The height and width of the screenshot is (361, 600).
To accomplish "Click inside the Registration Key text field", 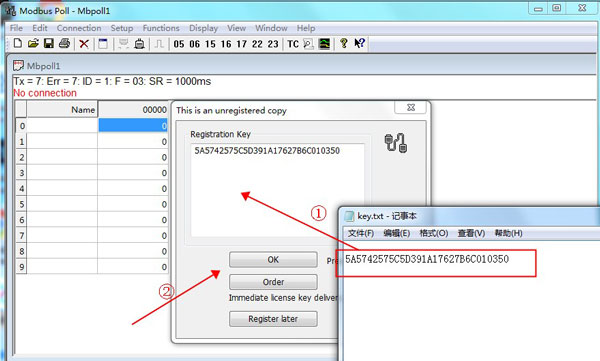I will [277, 190].
